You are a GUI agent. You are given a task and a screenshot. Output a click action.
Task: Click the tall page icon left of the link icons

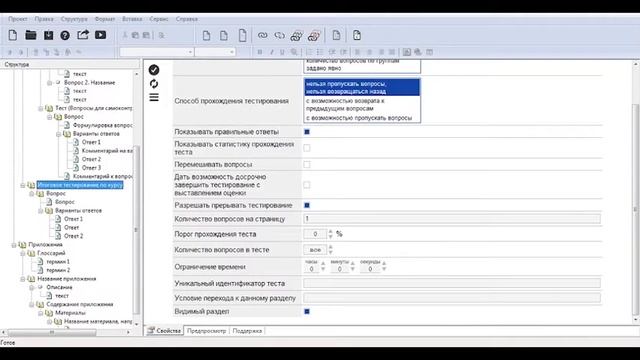[x=242, y=35]
